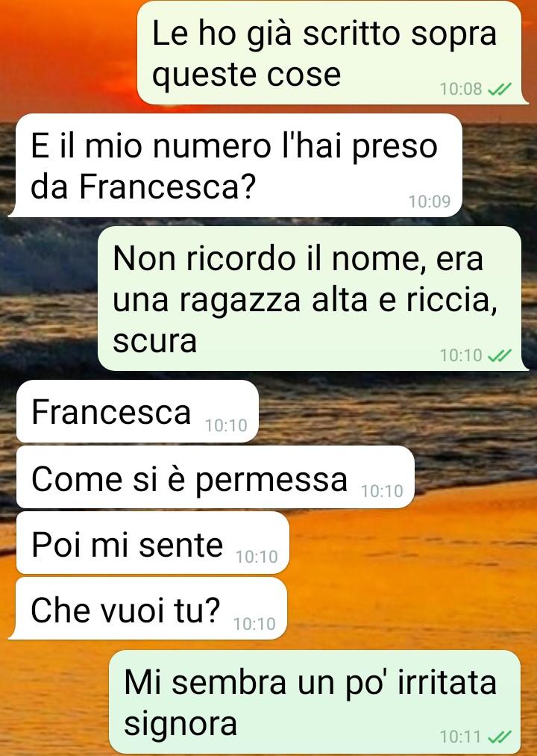Select the 'Poi mi sente' message bubble

pos(153,543)
